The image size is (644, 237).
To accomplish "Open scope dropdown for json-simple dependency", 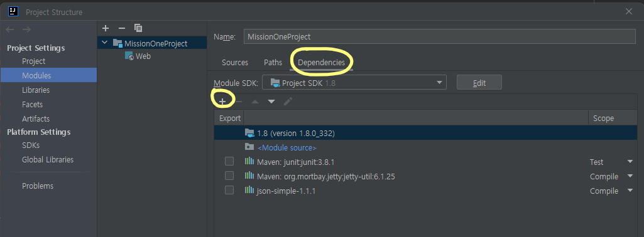I will click(630, 191).
